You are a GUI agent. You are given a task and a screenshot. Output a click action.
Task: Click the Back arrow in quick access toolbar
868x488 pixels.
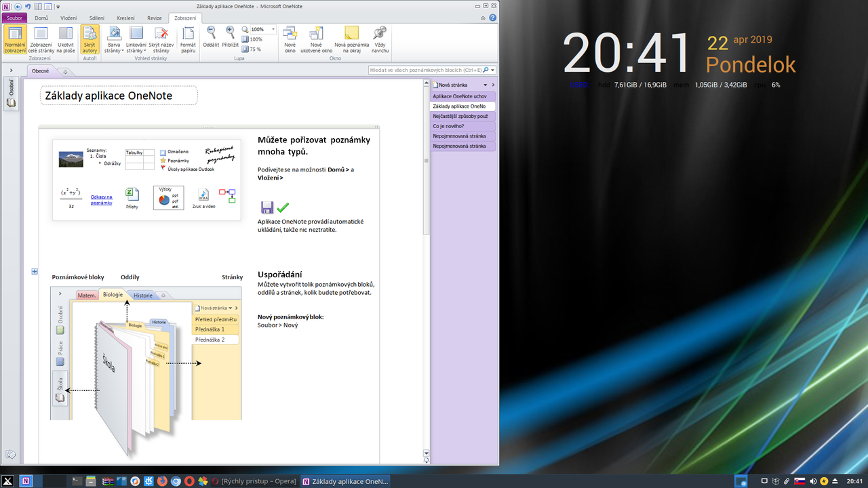pos(18,6)
